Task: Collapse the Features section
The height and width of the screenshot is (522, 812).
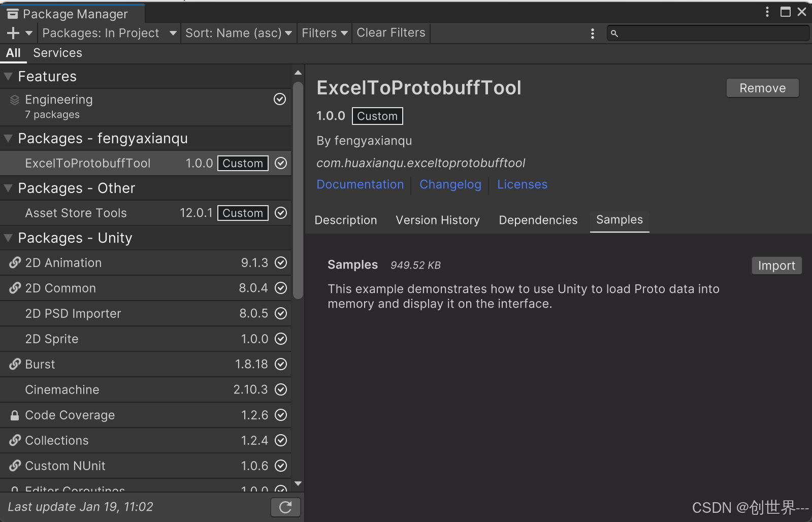Action: click(8, 77)
